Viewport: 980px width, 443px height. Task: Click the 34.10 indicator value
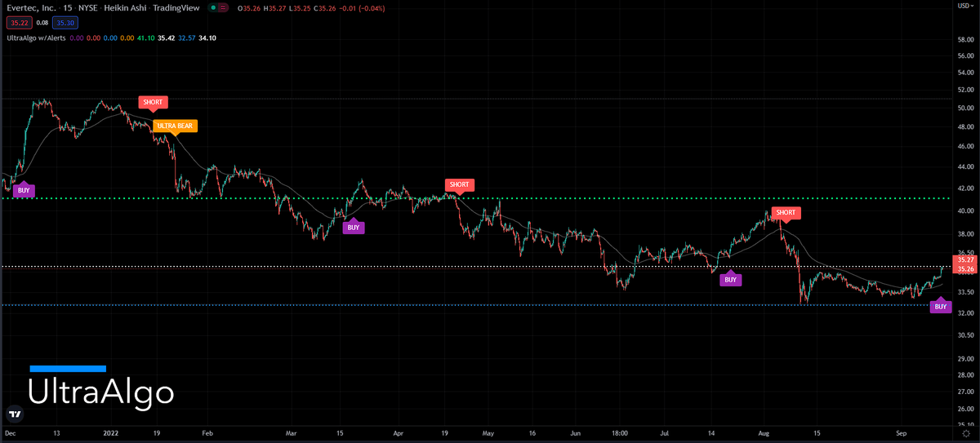pos(209,38)
